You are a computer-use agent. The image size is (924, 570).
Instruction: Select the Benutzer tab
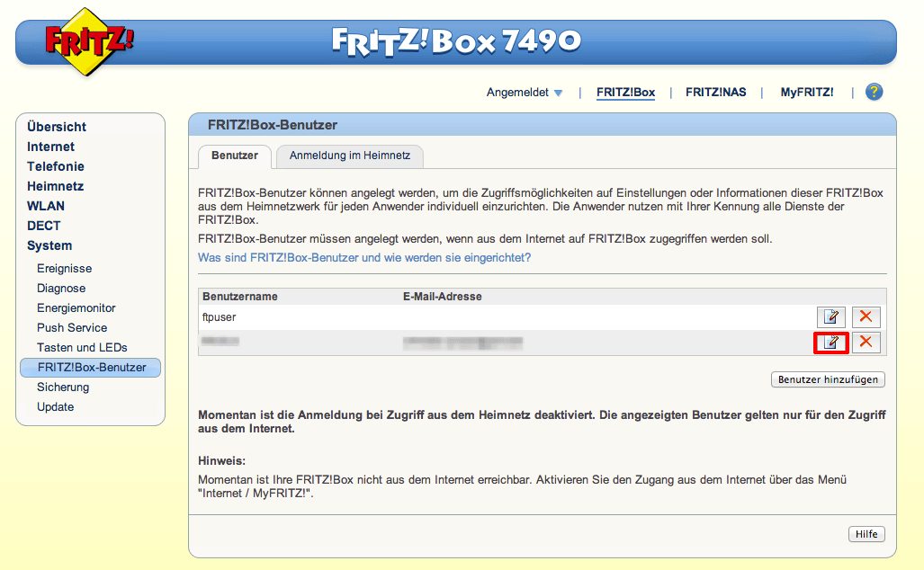pos(235,156)
